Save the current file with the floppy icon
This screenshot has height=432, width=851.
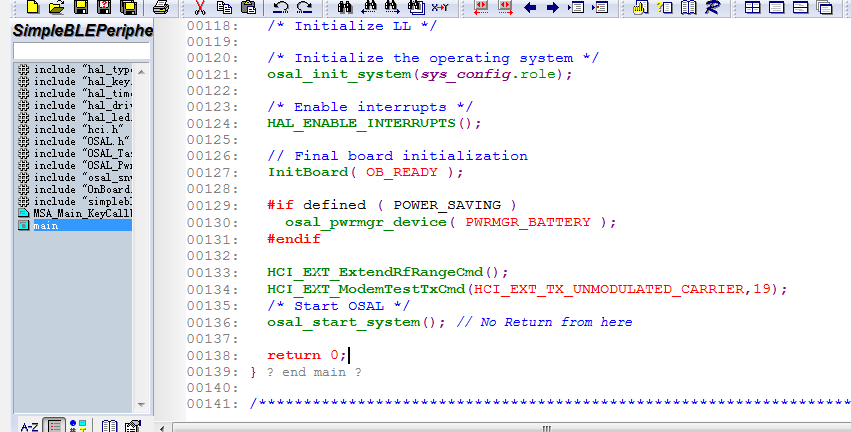[81, 7]
